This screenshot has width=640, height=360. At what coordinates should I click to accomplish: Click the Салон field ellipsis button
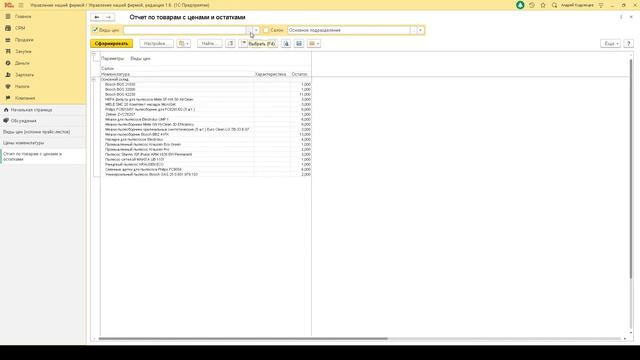(413, 30)
